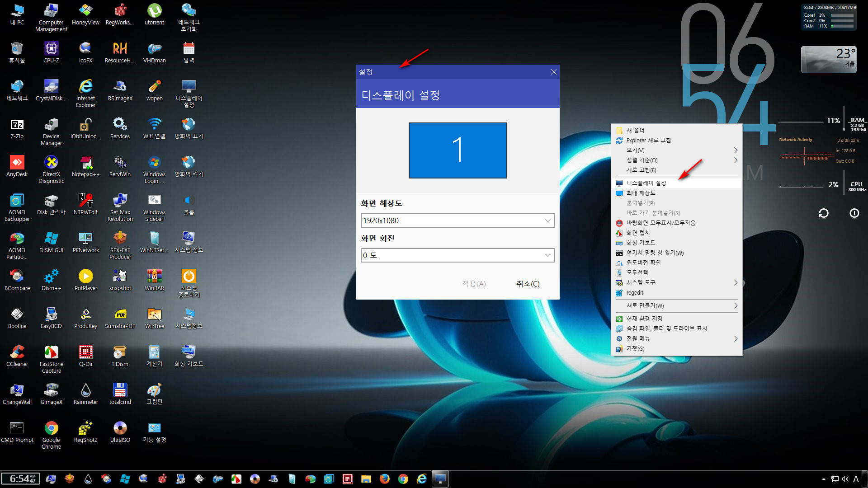Expand 전원 메뉴 submenu

click(x=676, y=338)
